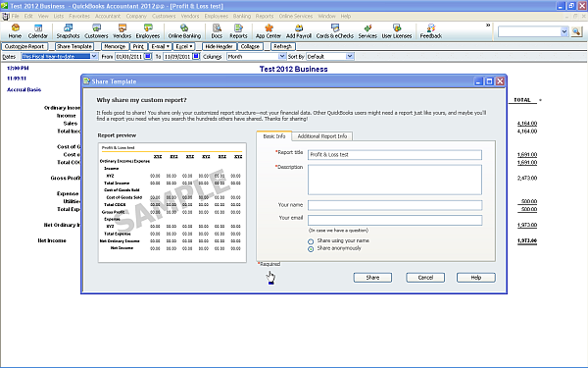This screenshot has height=368, width=588.
Task: Open the Columns Month dropdown
Action: [282, 56]
